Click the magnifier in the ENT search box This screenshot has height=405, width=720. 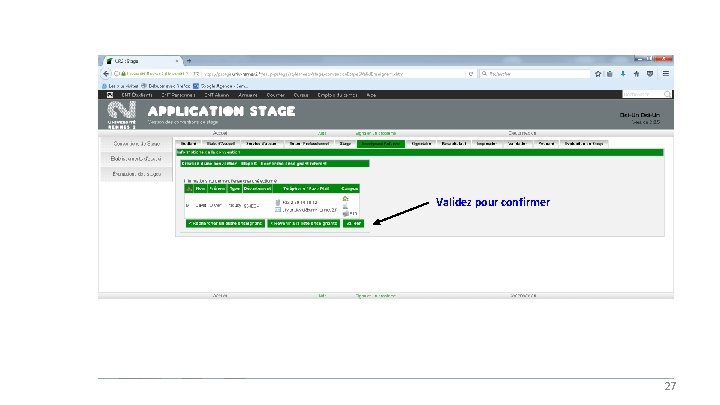pos(667,94)
